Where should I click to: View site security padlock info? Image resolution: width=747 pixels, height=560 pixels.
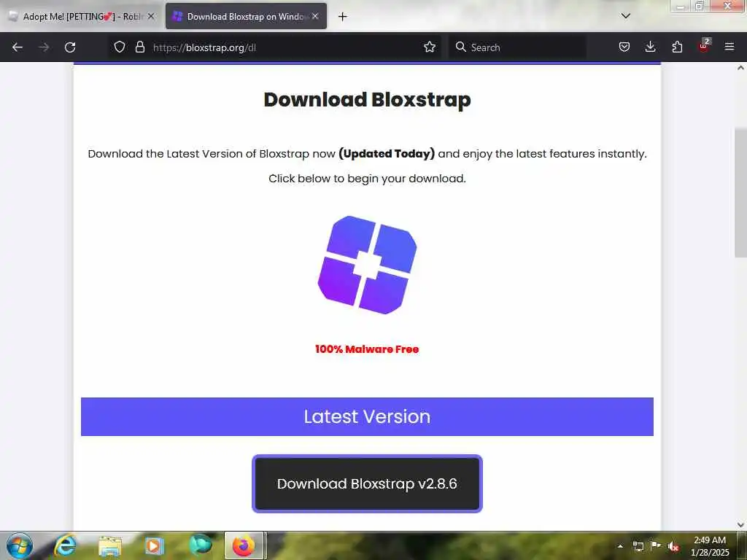pos(139,47)
